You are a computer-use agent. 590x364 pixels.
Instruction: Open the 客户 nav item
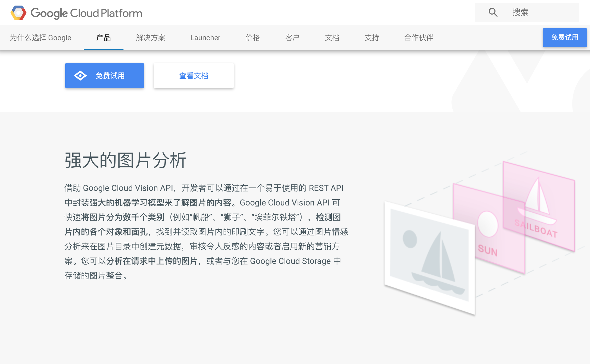[292, 38]
